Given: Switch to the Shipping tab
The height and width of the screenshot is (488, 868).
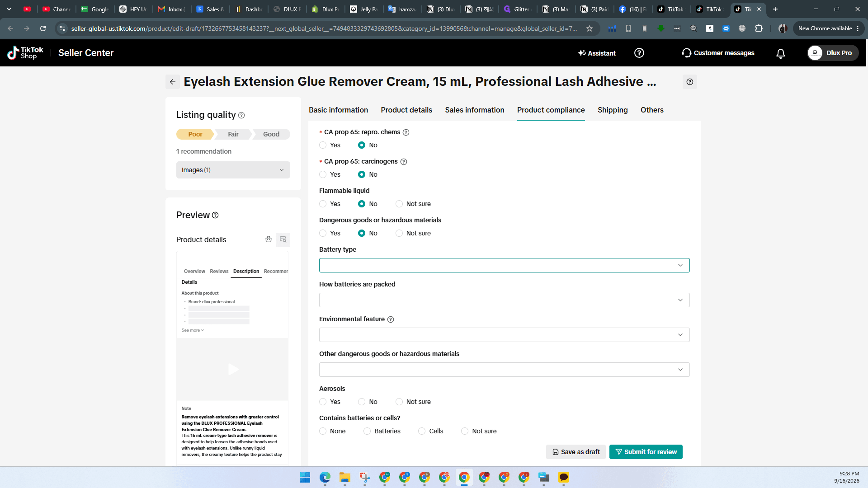Looking at the screenshot, I should click(613, 110).
